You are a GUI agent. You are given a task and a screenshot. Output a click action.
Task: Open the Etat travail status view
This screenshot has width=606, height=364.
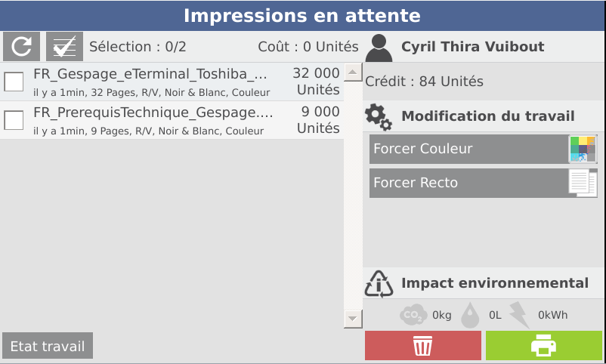coord(48,346)
